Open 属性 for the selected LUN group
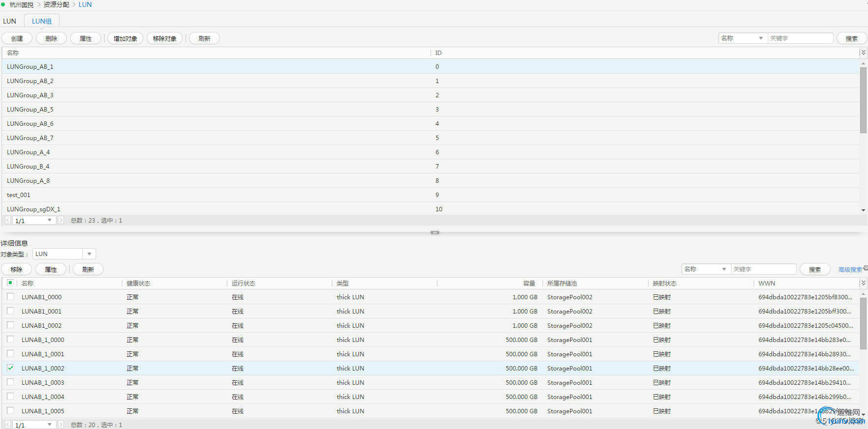Screen dimensions: 868x429 85,38
